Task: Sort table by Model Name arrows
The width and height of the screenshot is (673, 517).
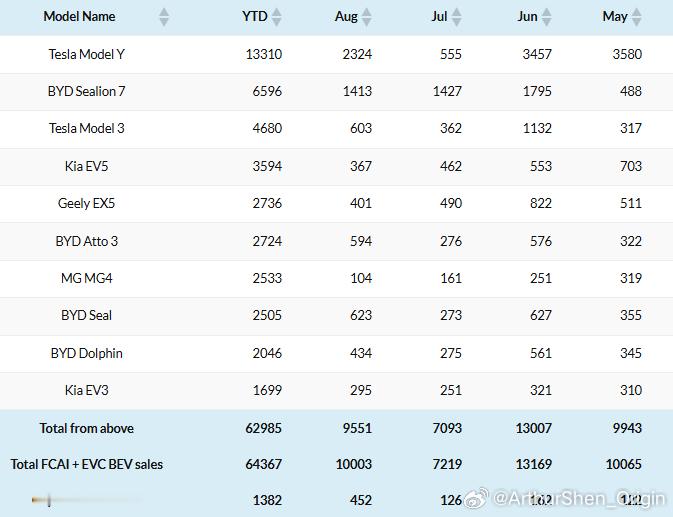Action: [164, 17]
